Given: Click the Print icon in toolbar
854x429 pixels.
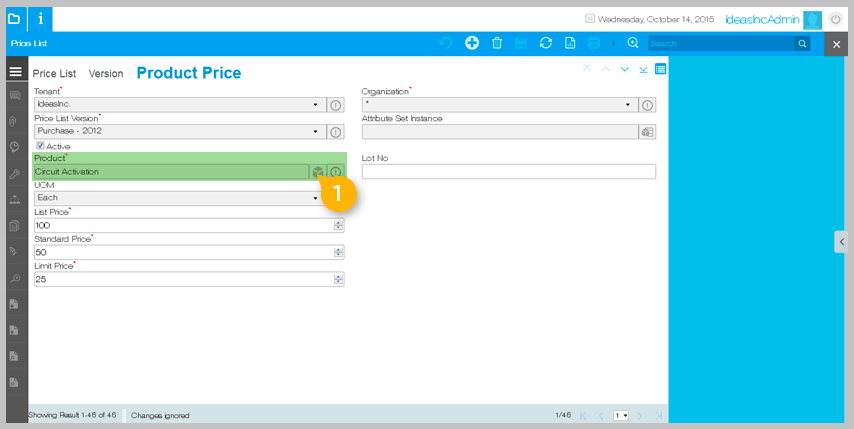Looking at the screenshot, I should tap(594, 43).
